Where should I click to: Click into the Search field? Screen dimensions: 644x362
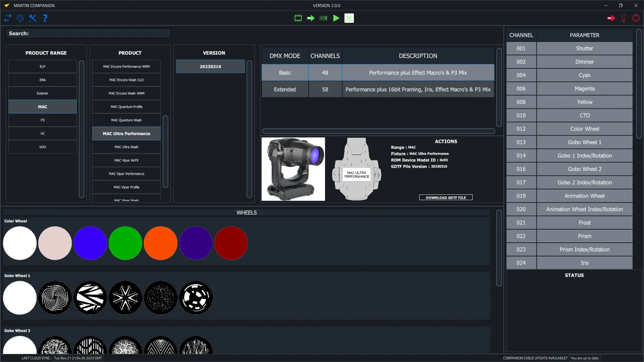(x=88, y=33)
